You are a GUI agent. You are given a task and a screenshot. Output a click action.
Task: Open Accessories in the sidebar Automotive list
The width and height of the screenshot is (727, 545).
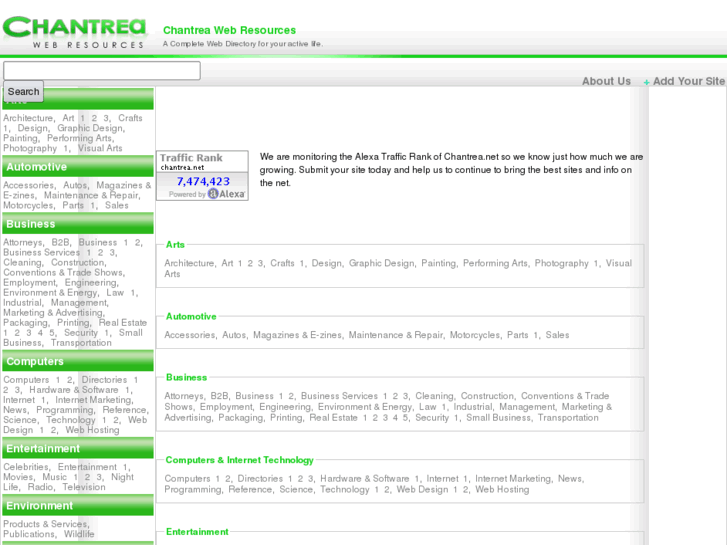pos(28,185)
